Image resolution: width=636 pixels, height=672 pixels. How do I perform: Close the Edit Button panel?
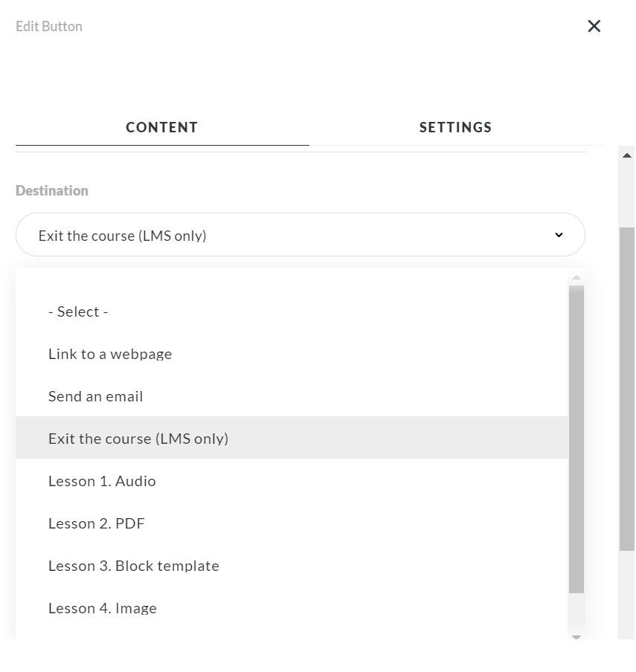594,26
